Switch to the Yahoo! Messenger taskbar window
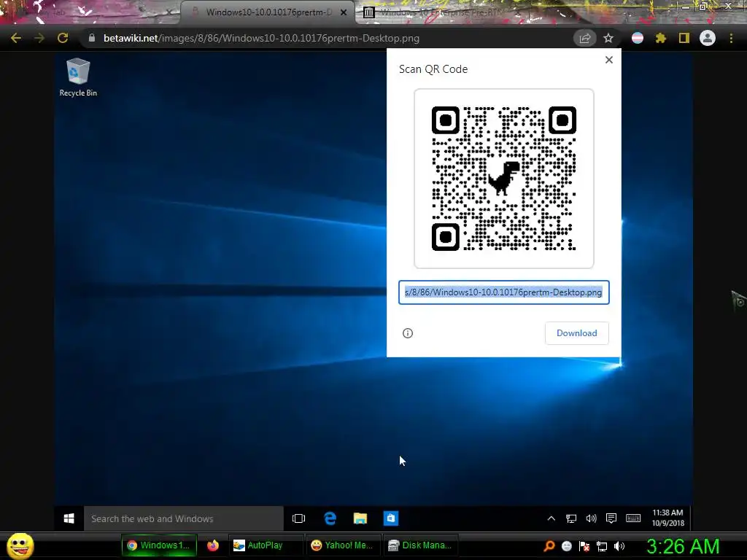Image resolution: width=747 pixels, height=560 pixels. pyautogui.click(x=343, y=545)
